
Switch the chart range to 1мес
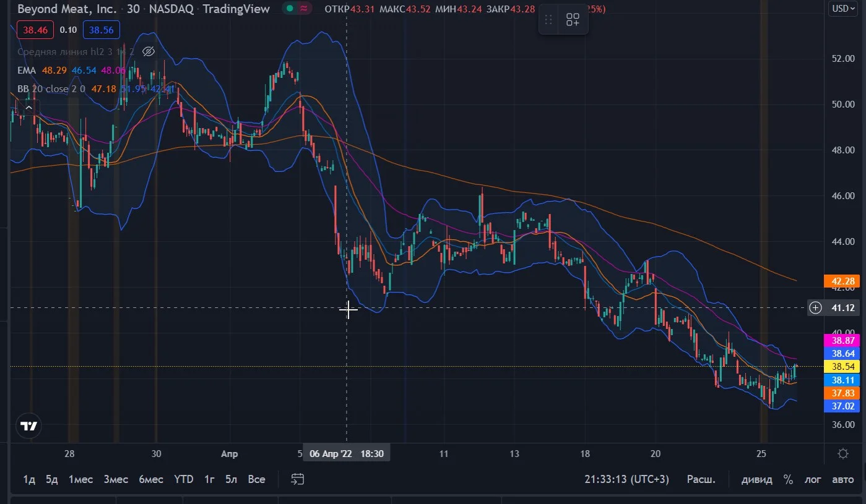[80, 479]
